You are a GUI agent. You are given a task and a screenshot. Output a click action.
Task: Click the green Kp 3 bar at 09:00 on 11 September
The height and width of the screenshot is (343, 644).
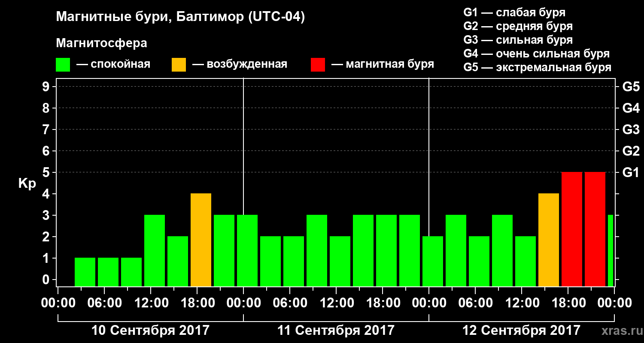tap(317, 251)
